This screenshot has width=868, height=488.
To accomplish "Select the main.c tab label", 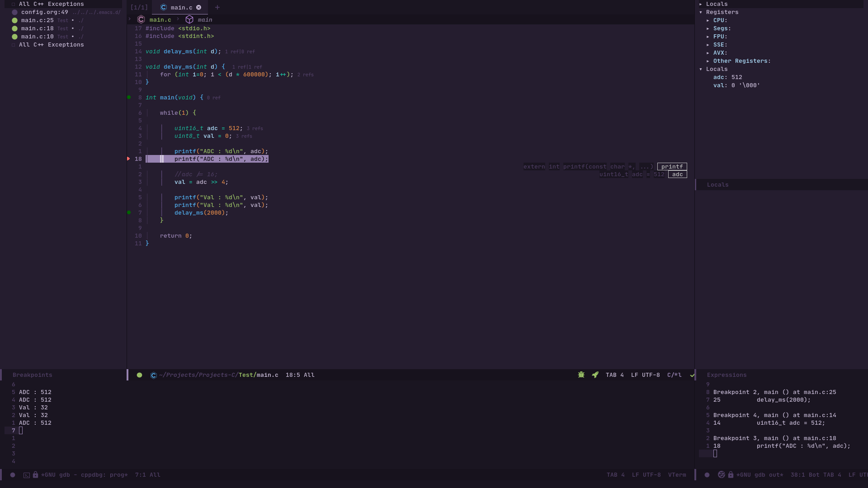I will (181, 7).
